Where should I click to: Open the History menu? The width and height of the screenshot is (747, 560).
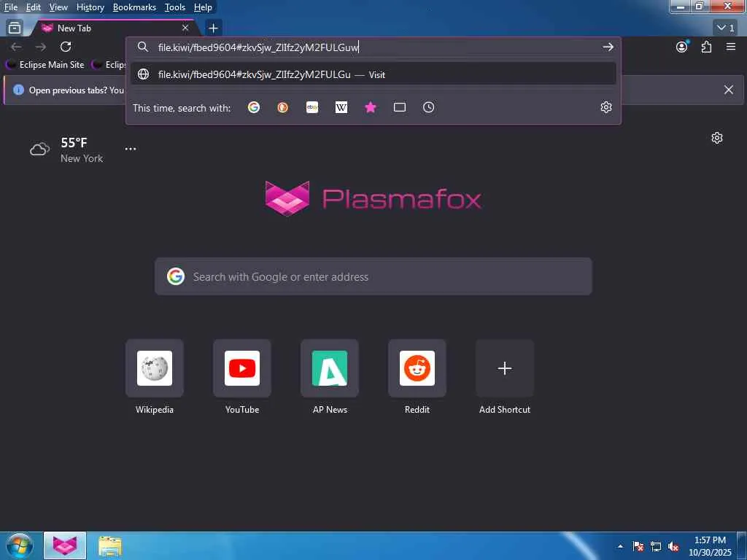[90, 7]
